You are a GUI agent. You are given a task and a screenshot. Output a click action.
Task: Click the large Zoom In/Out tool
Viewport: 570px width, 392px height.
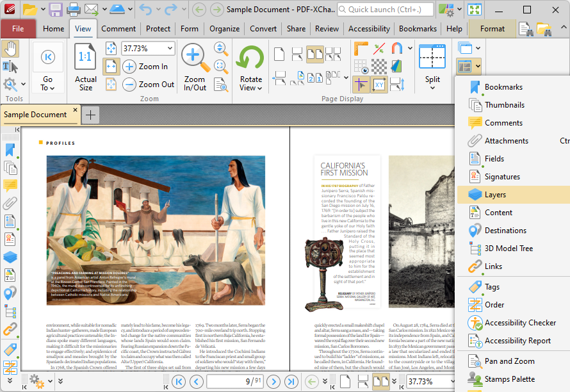195,67
